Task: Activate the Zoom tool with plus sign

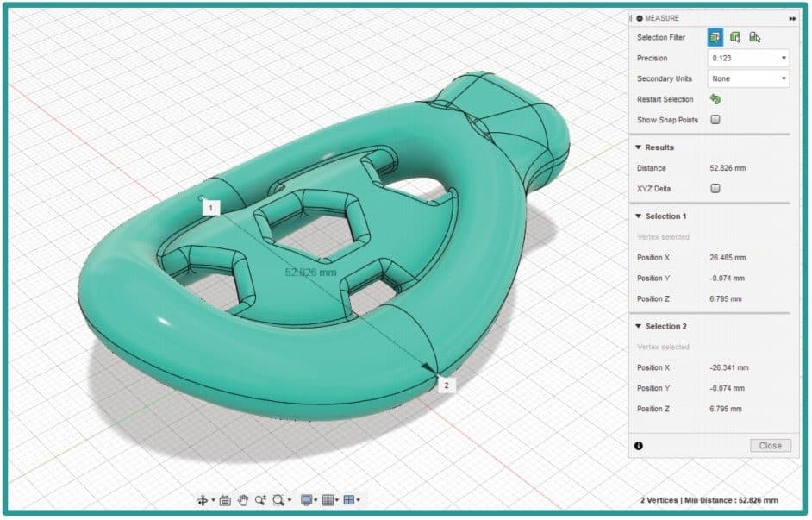Action: point(260,499)
